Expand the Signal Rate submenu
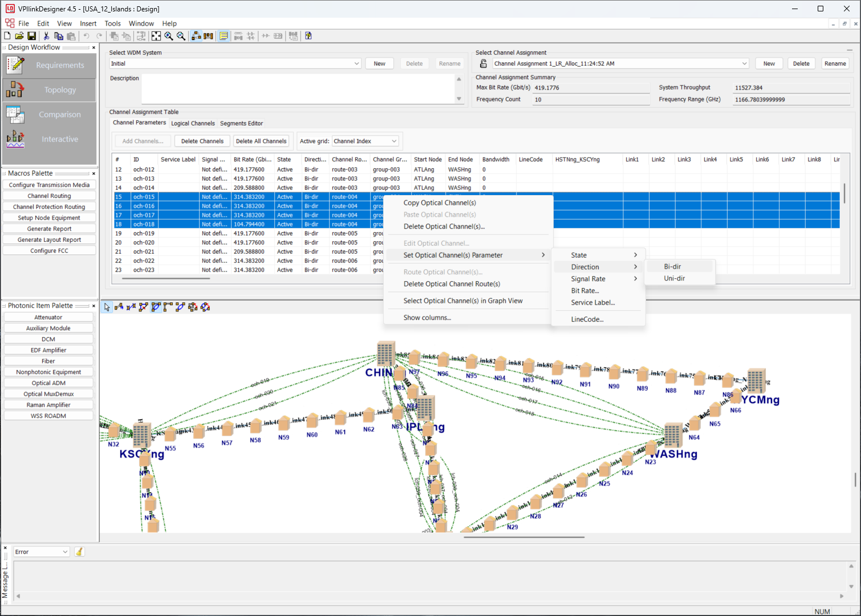This screenshot has height=616, width=861. tap(599, 279)
